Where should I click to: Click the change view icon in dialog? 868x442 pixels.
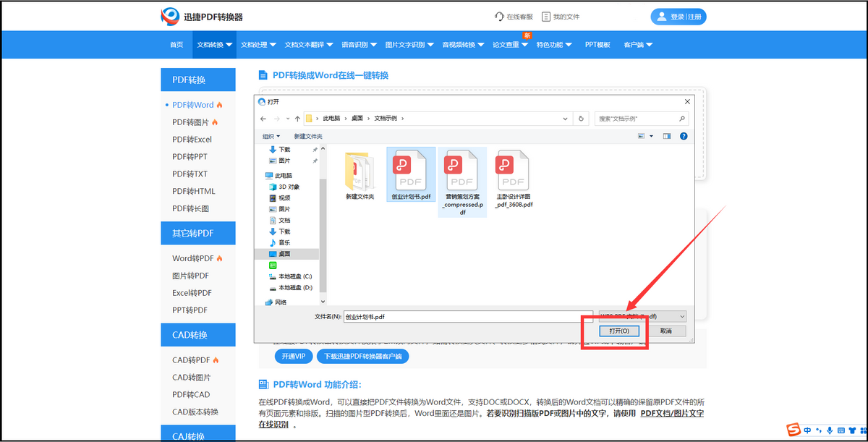coord(642,136)
